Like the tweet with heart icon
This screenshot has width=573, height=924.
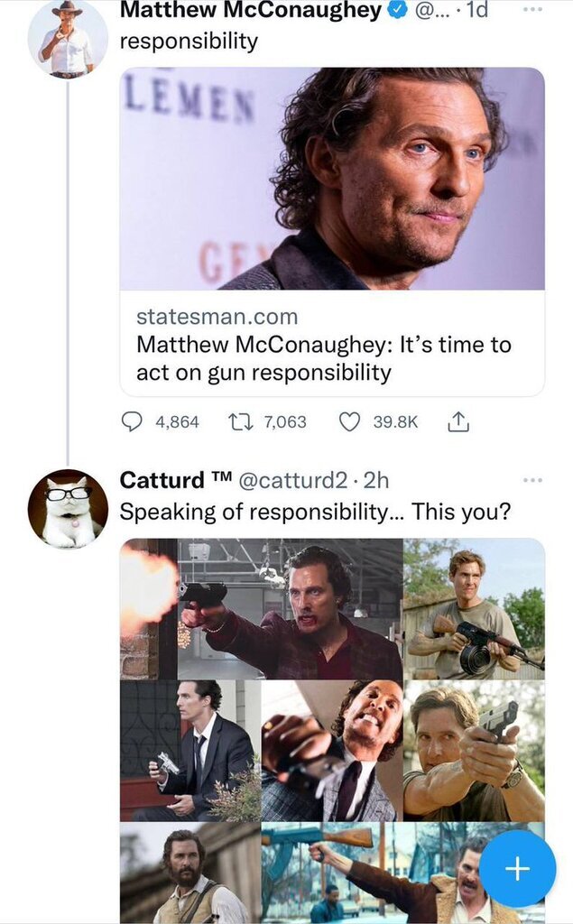coord(349,421)
